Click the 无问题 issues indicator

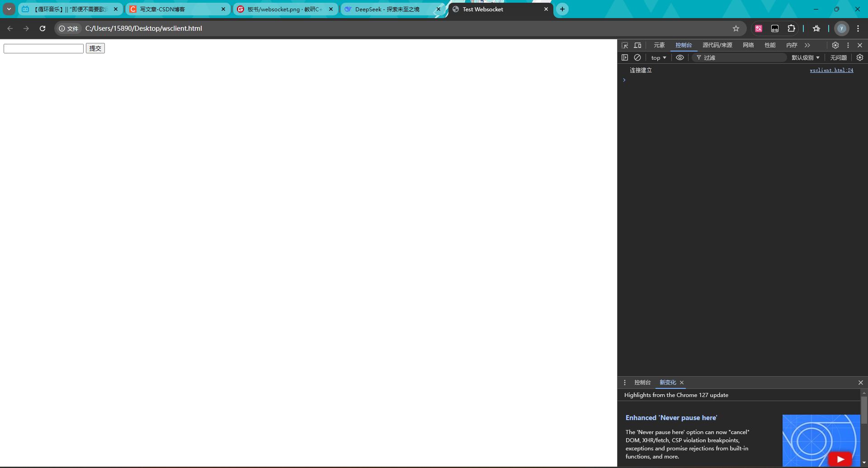tap(839, 57)
